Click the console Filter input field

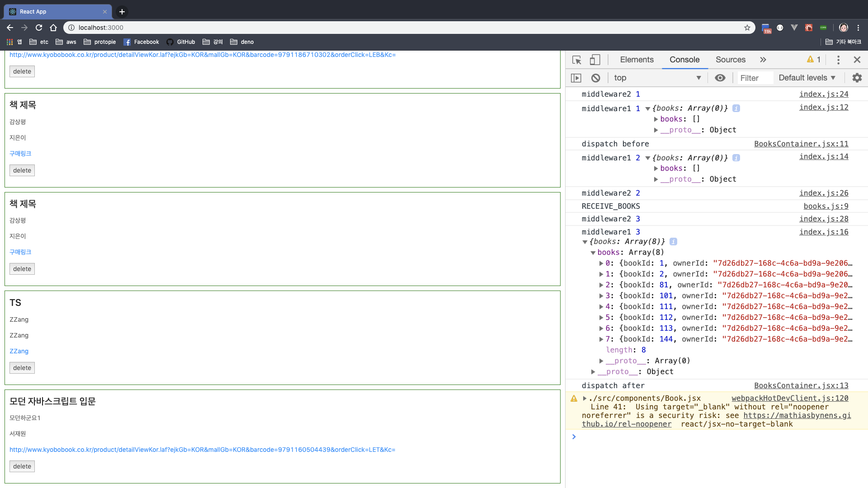[x=755, y=78]
